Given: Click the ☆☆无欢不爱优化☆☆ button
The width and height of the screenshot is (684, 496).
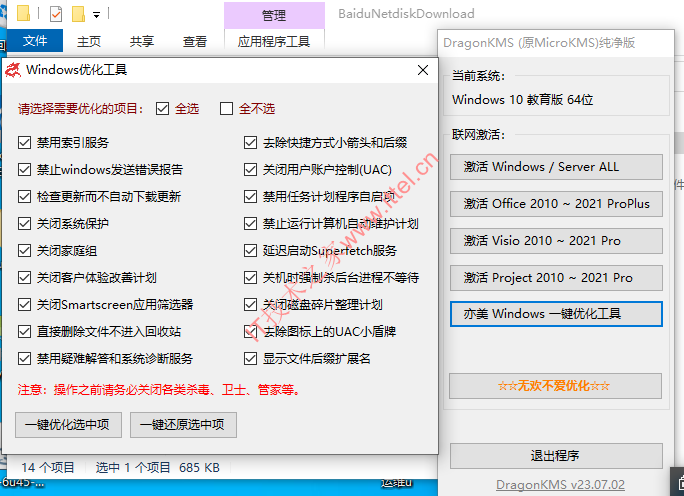Looking at the screenshot, I should pyautogui.click(x=555, y=386).
